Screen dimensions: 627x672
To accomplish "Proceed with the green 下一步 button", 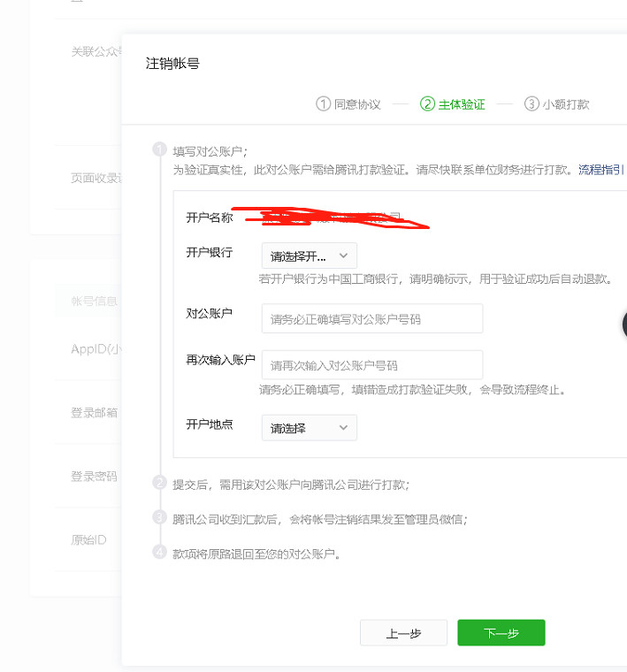I will (x=501, y=632).
